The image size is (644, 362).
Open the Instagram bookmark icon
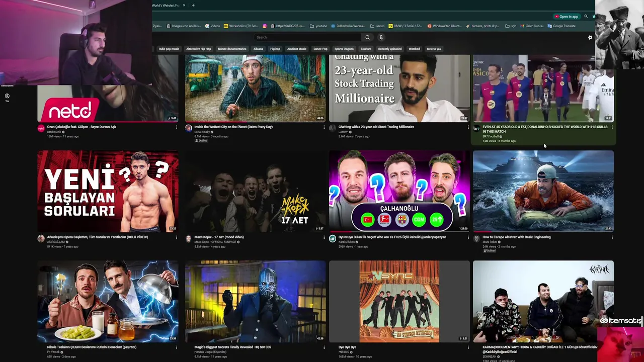point(264,26)
